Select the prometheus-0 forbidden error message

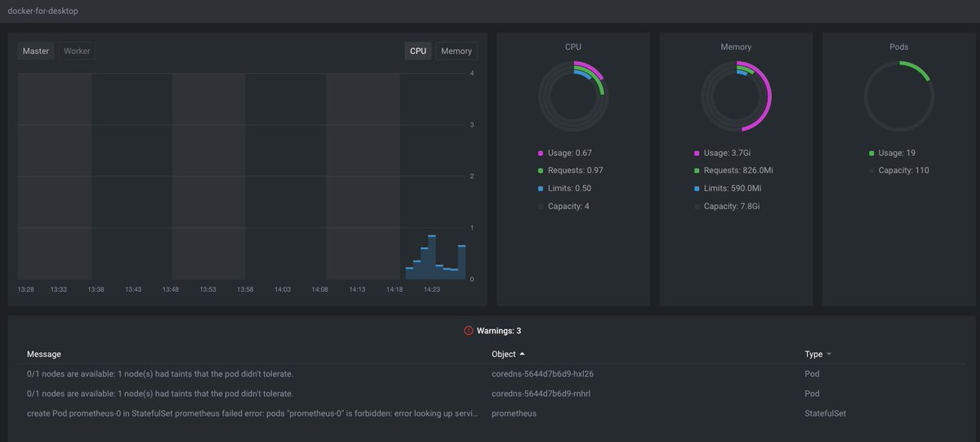pyautogui.click(x=252, y=413)
